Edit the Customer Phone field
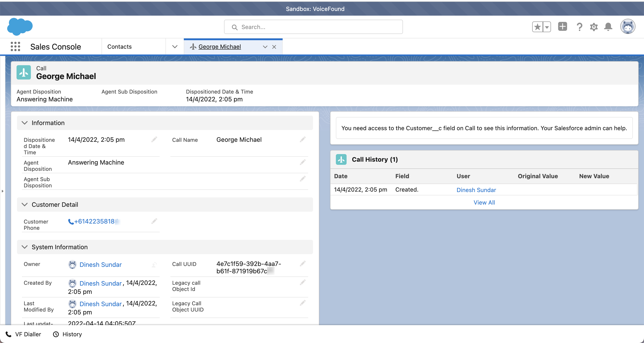 pyautogui.click(x=154, y=221)
